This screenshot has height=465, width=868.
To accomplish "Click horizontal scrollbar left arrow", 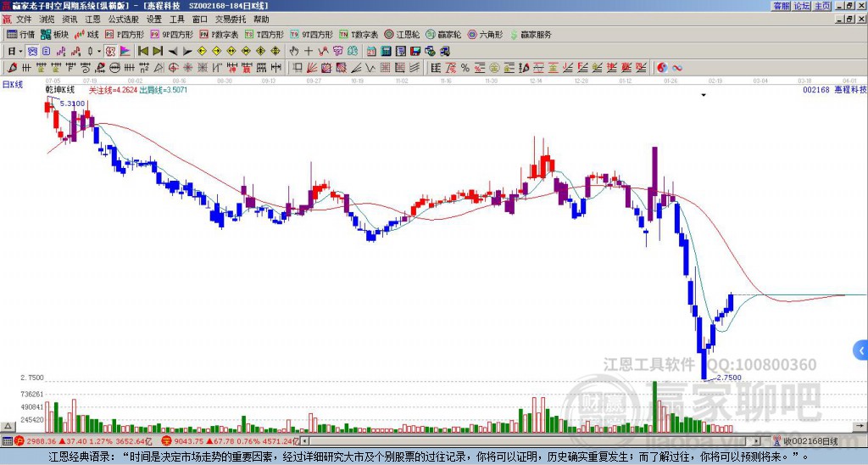I will [305, 441].
